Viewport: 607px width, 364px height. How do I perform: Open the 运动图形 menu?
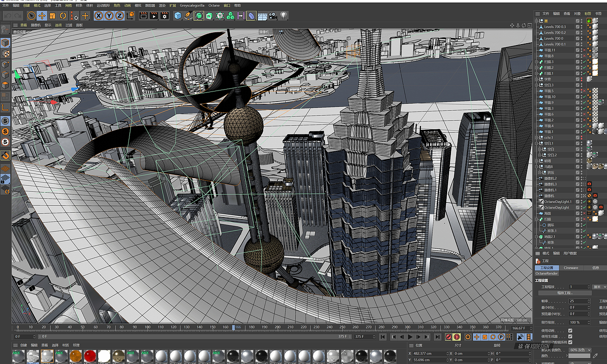coord(102,6)
